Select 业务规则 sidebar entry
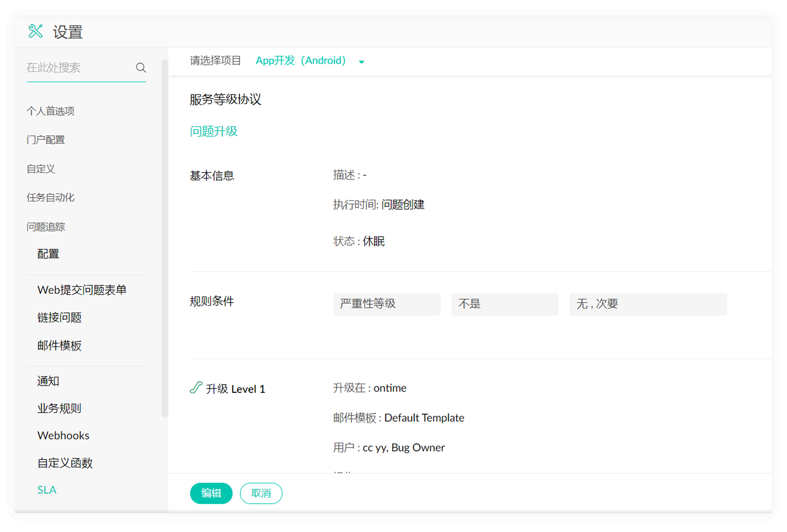The height and width of the screenshot is (532, 787). pos(59,408)
